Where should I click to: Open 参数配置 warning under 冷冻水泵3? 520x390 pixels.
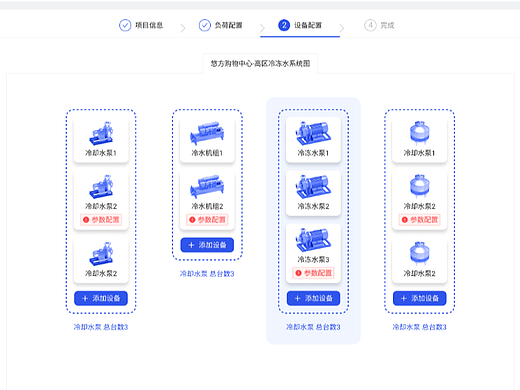(313, 273)
